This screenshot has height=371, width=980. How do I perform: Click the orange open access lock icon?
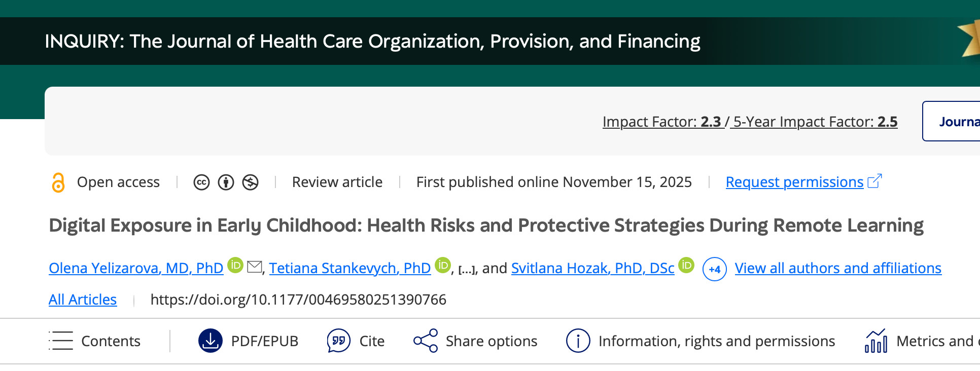[x=58, y=182]
